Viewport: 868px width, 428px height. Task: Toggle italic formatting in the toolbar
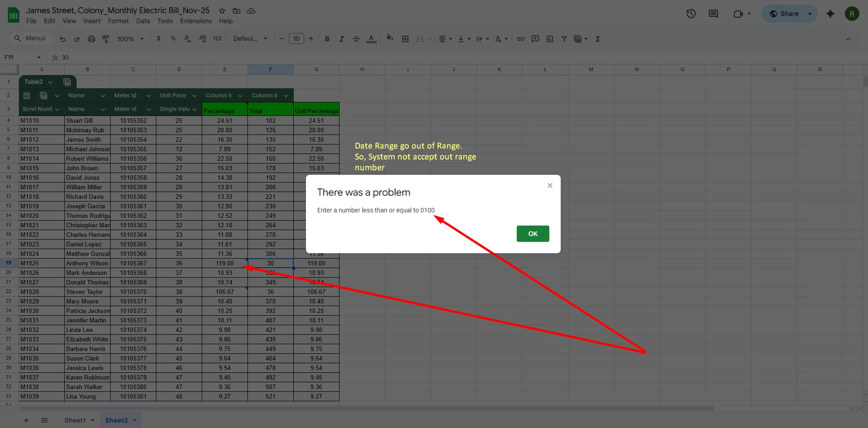click(x=342, y=38)
